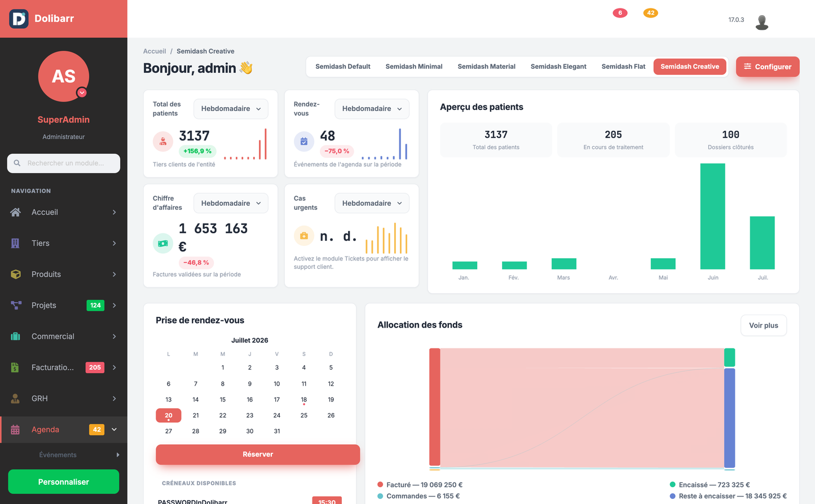Click the orange notification badge showing 42

point(651,13)
